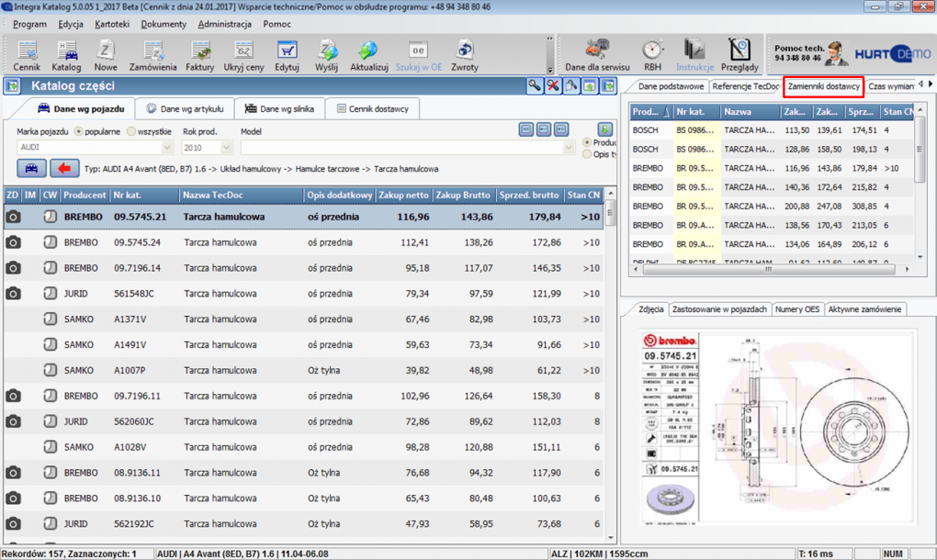Image resolution: width=937 pixels, height=560 pixels.
Task: Run Aktualizuj update from toolbar
Action: tap(368, 55)
